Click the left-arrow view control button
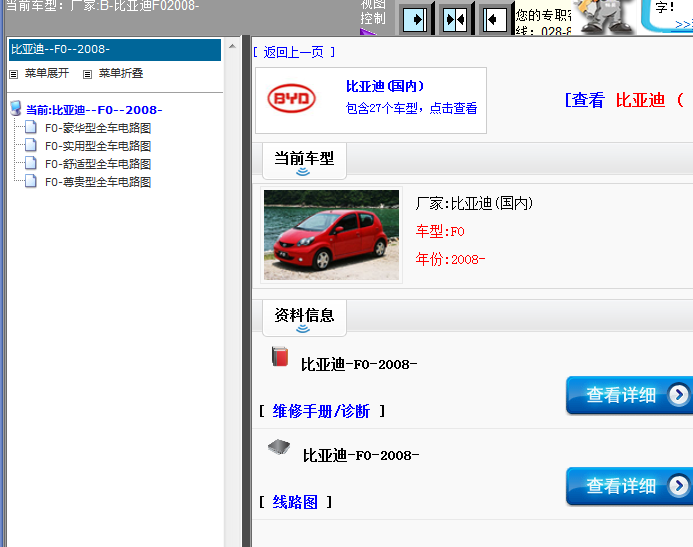 tap(495, 20)
